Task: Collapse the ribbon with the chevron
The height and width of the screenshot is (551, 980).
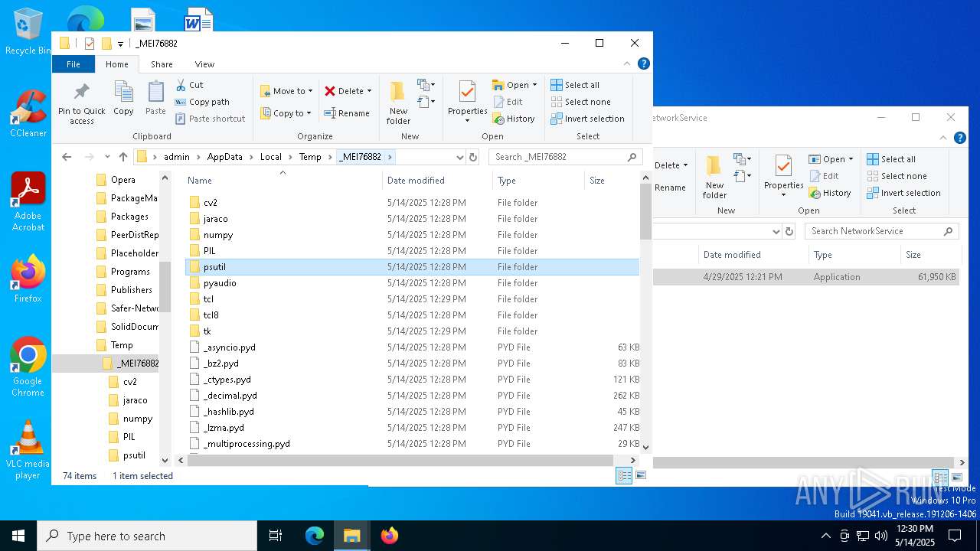Action: (628, 64)
